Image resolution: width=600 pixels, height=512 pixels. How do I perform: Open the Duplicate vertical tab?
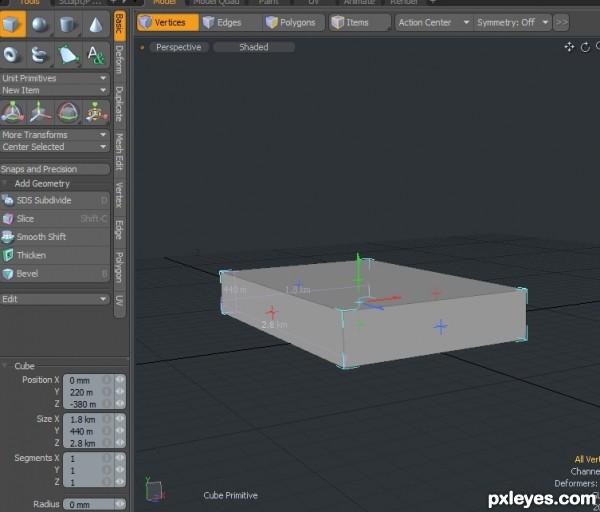click(119, 104)
